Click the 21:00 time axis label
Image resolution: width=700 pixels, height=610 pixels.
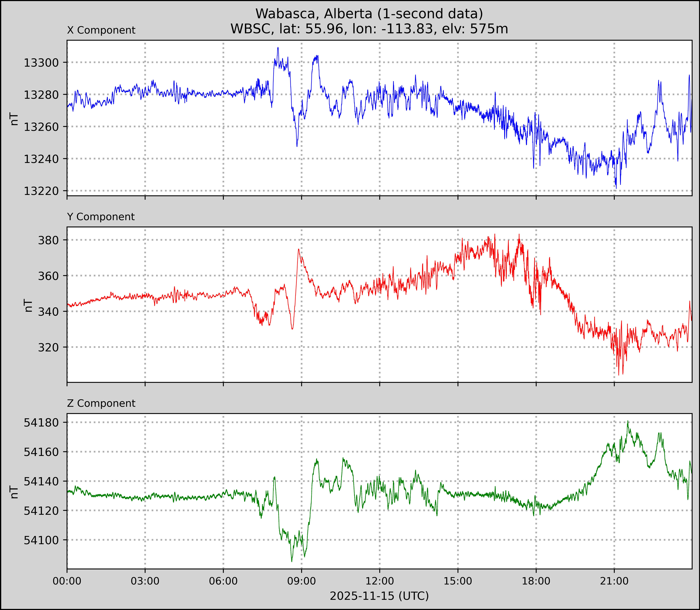614,581
